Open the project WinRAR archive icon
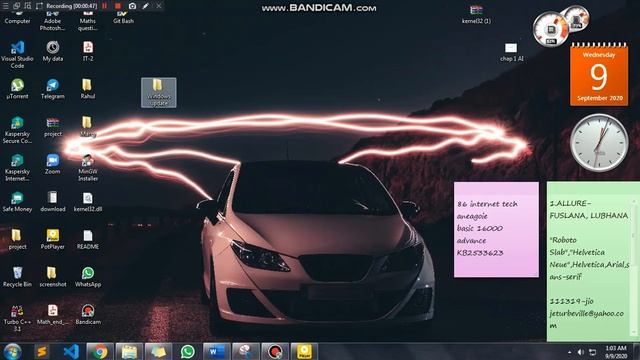 53,127
